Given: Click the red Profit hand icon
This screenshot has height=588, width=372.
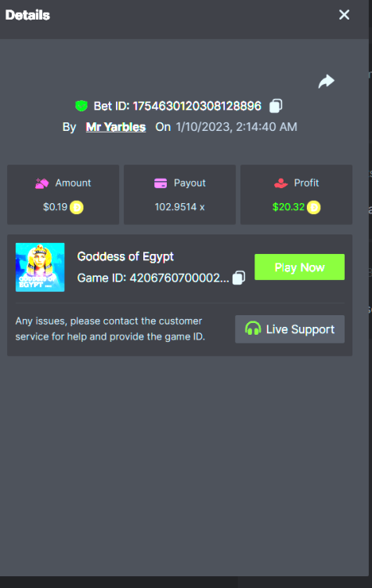Looking at the screenshot, I should [280, 183].
